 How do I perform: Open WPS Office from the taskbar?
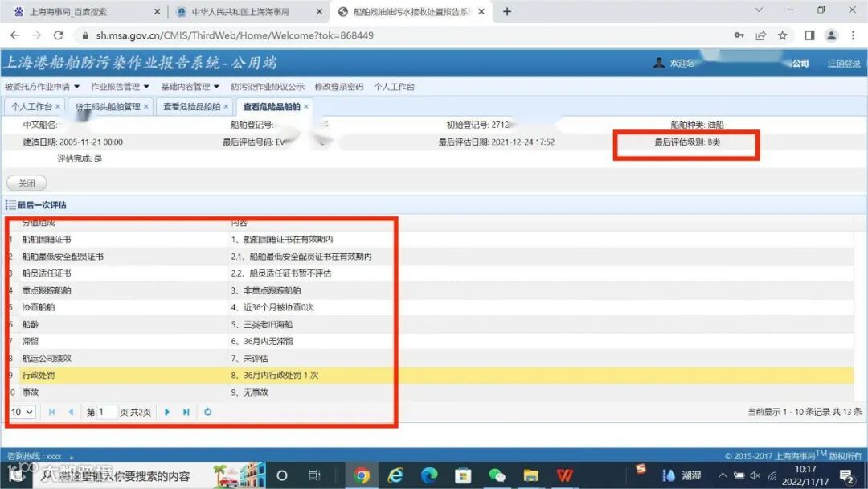click(x=565, y=475)
